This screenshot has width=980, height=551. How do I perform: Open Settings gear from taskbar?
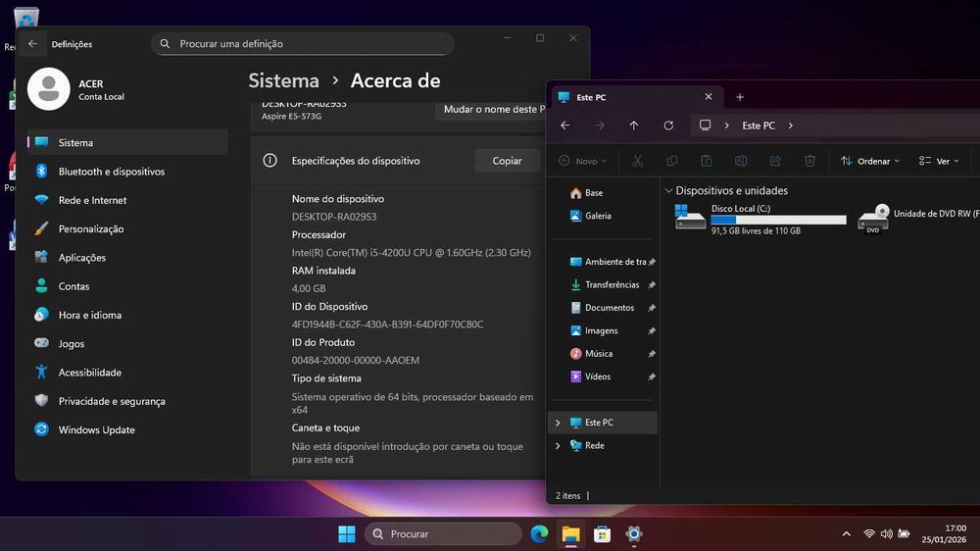(x=634, y=534)
